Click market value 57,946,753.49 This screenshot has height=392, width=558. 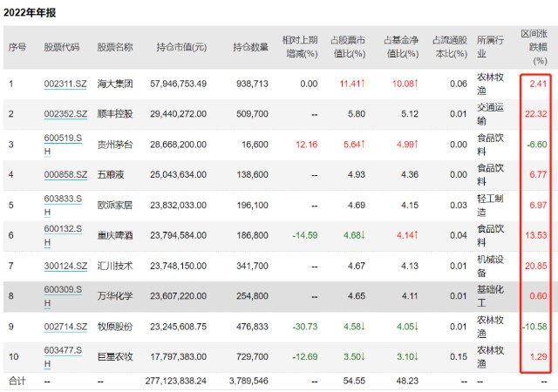click(178, 84)
